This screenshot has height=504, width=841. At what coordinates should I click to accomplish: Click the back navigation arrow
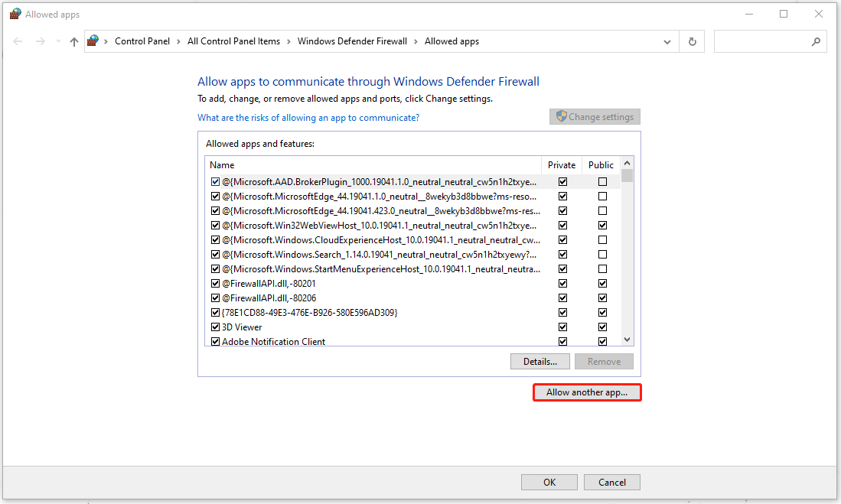[18, 41]
